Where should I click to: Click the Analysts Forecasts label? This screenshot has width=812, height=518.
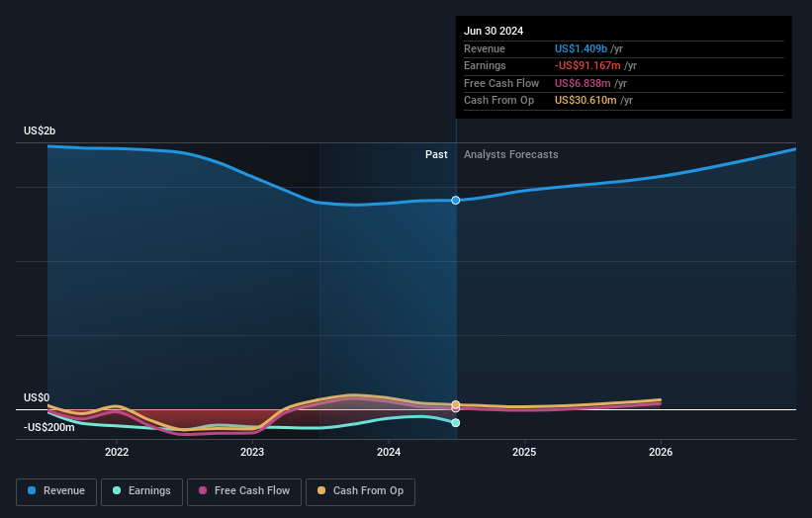pos(510,155)
